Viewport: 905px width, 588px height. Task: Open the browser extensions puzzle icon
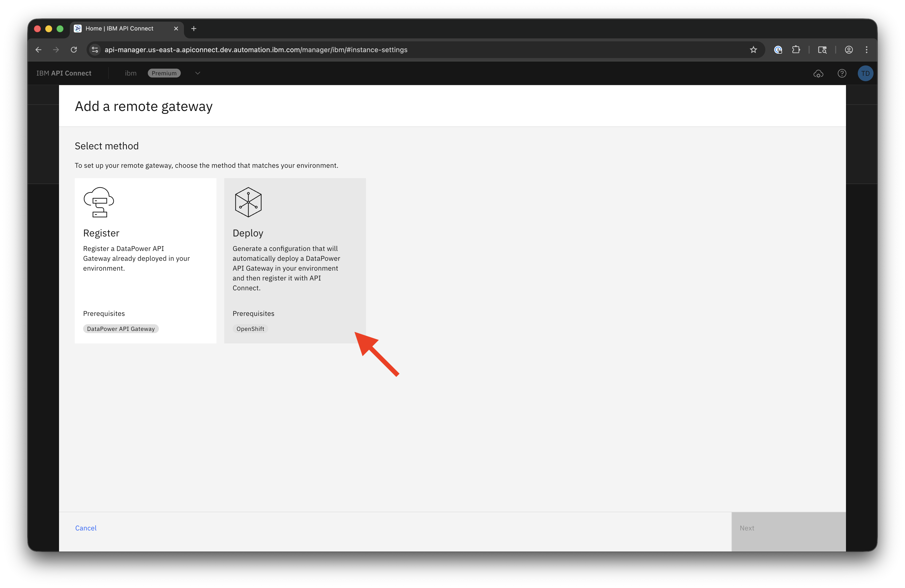(796, 50)
